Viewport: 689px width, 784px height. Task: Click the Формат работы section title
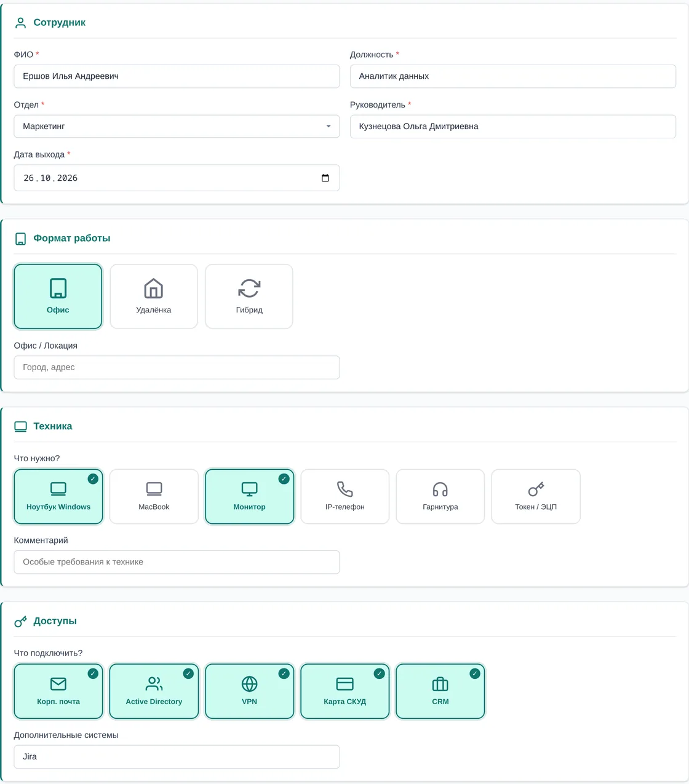[x=72, y=239]
